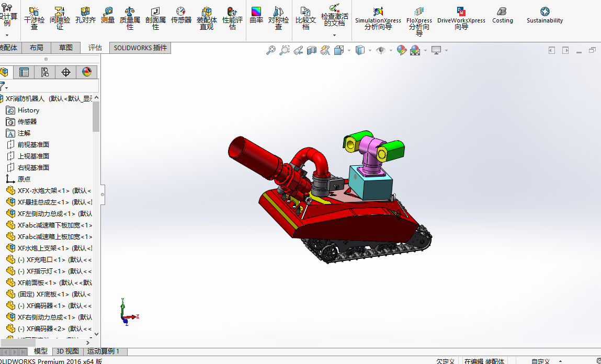This screenshot has height=364, width=601.
Task: Open the Costing tool
Action: pos(503,15)
